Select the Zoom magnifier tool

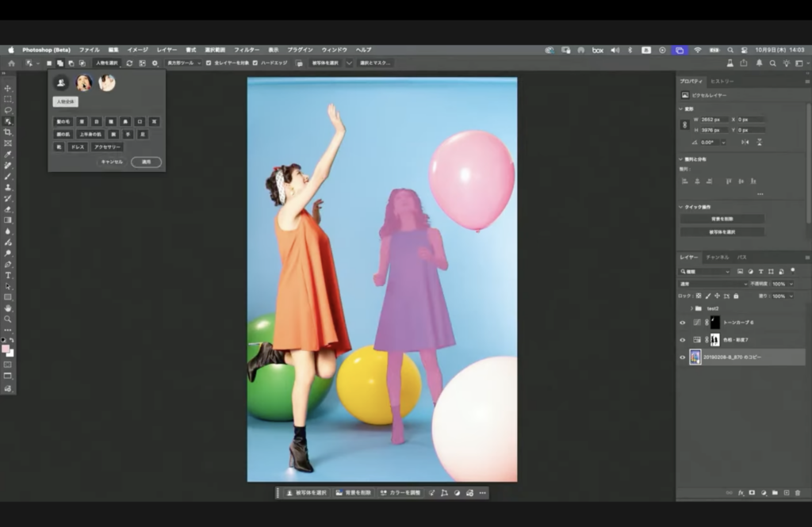[x=8, y=319]
